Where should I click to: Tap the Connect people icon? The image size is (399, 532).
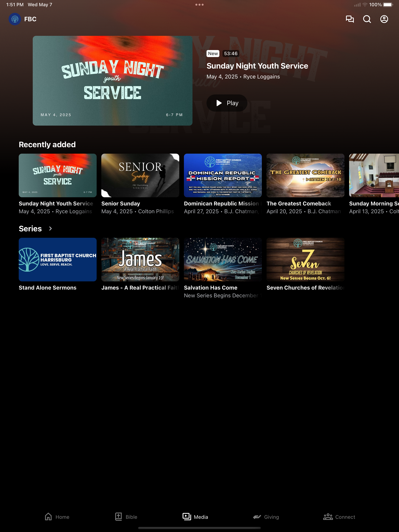[x=328, y=517]
